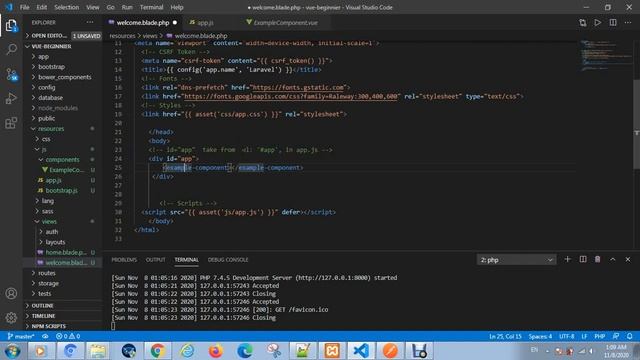The height and width of the screenshot is (360, 640).
Task: Create a new terminal with plus icon
Action: (567, 260)
